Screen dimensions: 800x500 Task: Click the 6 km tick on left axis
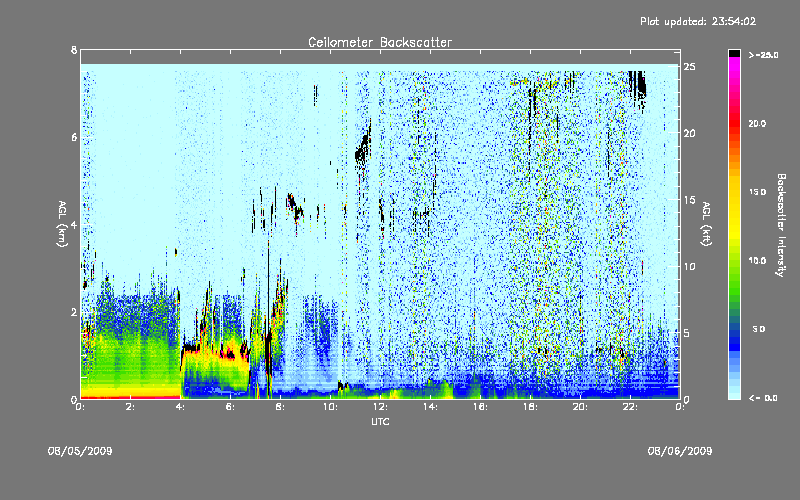click(x=74, y=138)
